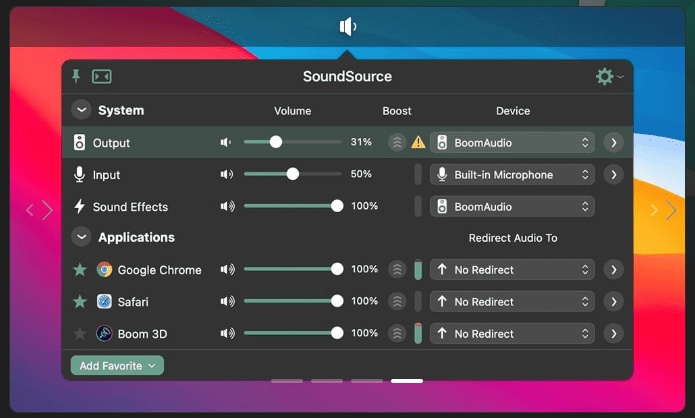The width and height of the screenshot is (695, 418).
Task: Mute Boom 3D audio
Action: click(227, 333)
